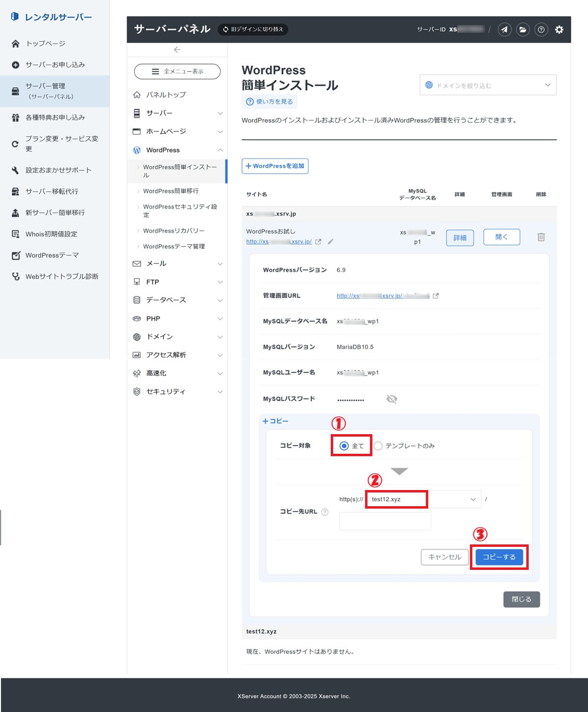Select the テンプレートのみ radio button
588x712 pixels.
(378, 446)
